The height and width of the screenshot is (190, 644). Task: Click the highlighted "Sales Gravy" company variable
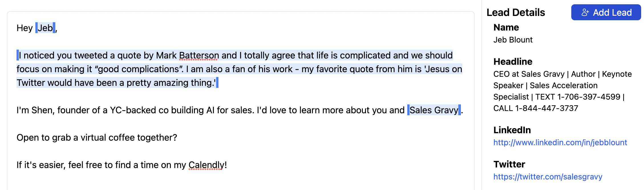[x=434, y=110]
